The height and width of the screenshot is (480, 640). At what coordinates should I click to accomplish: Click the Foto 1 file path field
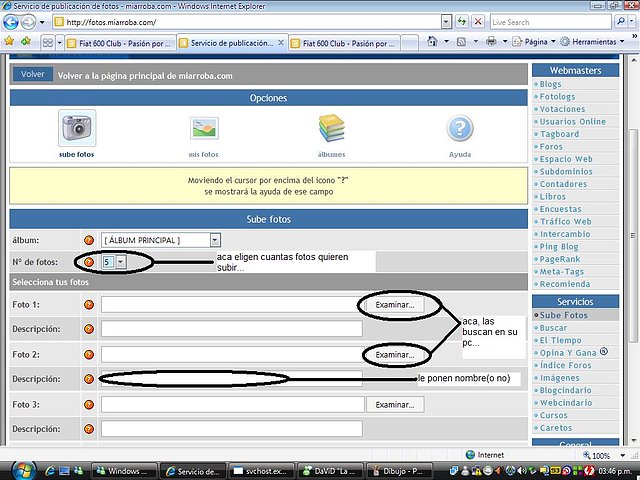tap(233, 304)
